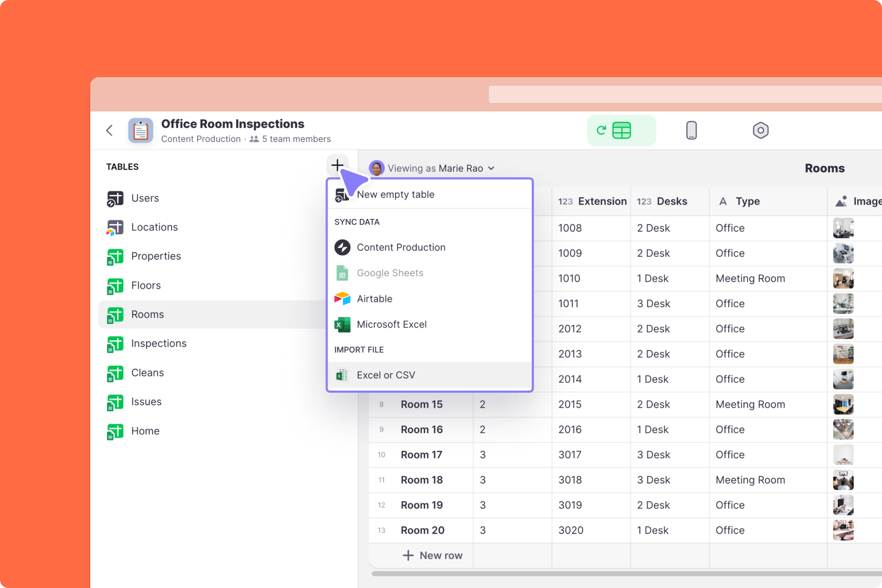This screenshot has height=588, width=882.
Task: Open the desktop table view icon
Action: 622,130
